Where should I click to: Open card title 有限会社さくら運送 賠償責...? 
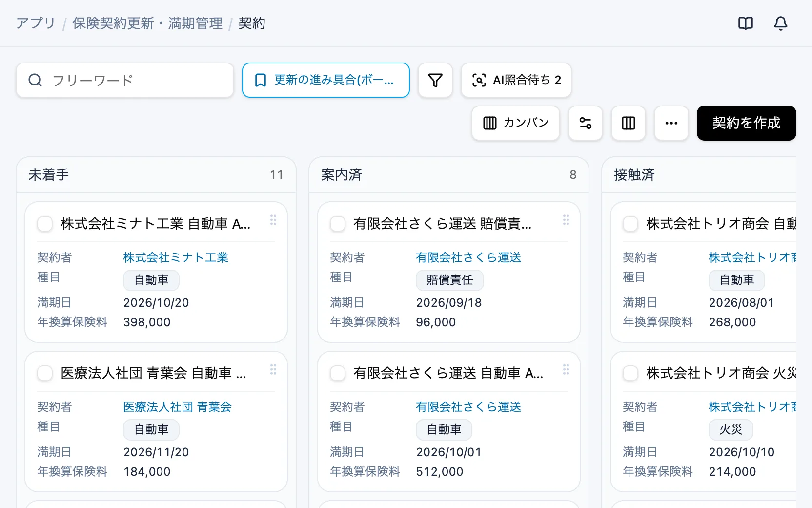tap(443, 224)
